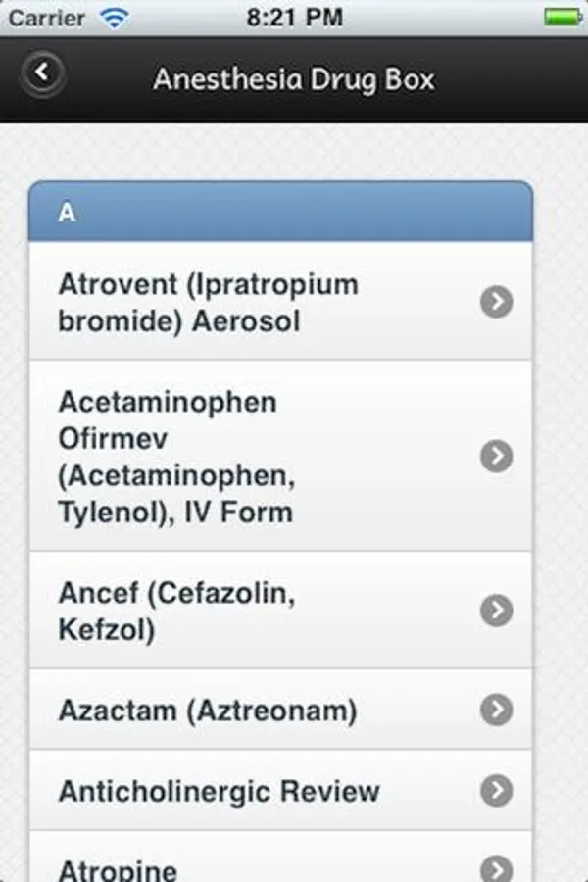Select the Atropine list entry text
This screenshot has height=882, width=588.
pyautogui.click(x=118, y=869)
